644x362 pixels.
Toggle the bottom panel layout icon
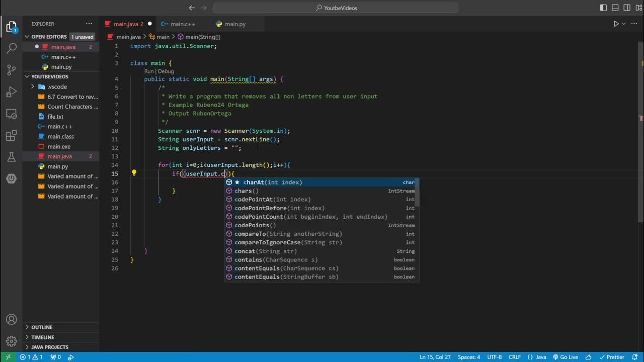(x=615, y=8)
